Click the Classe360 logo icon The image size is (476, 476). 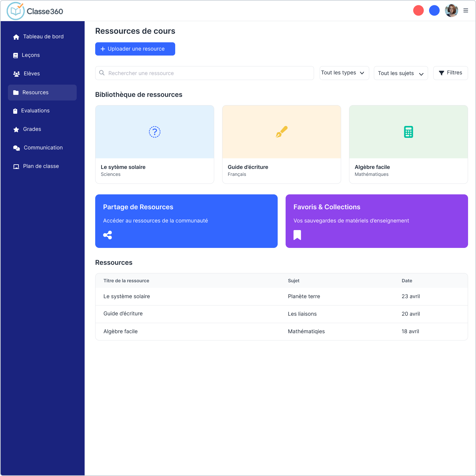[x=16, y=11]
